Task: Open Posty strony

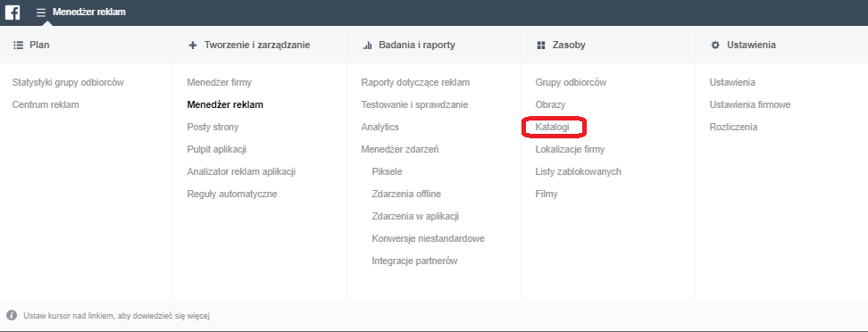Action: pyautogui.click(x=213, y=128)
